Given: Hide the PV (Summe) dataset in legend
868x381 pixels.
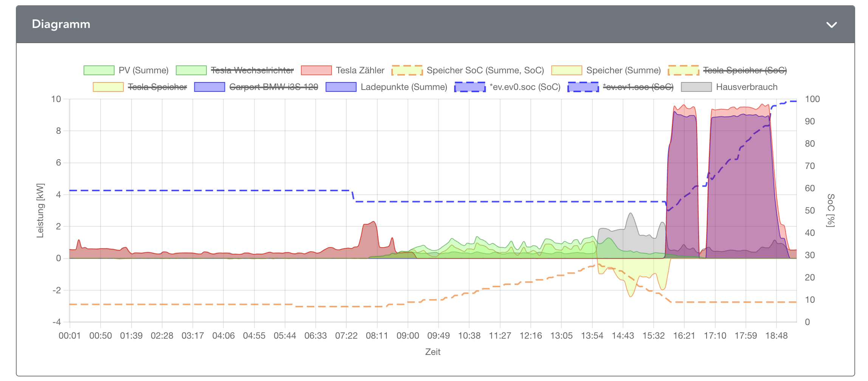Looking at the screenshot, I should [143, 71].
